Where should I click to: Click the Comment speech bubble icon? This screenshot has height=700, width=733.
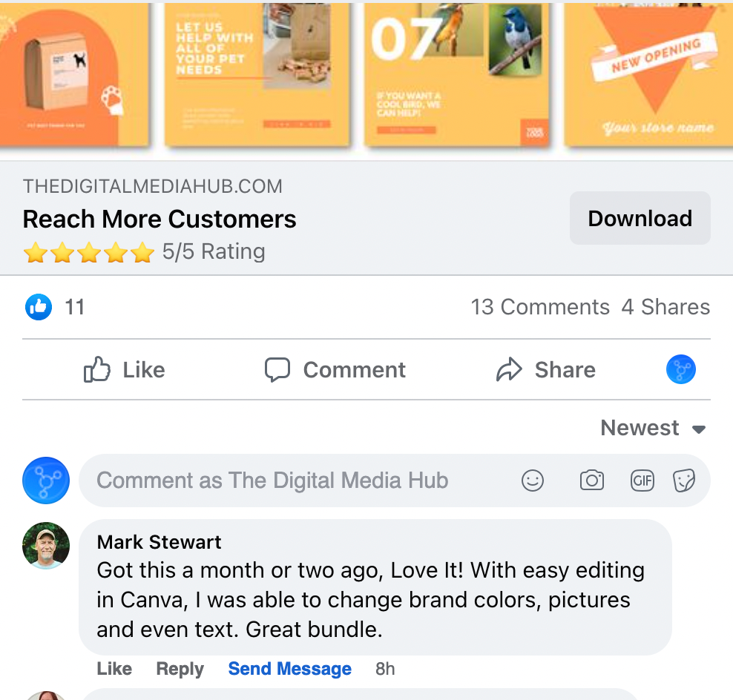(277, 369)
